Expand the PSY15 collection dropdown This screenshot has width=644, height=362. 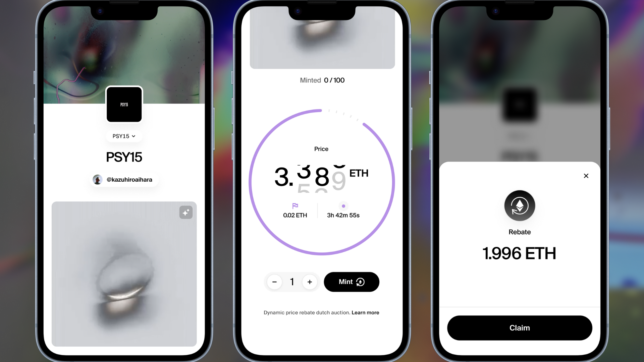click(x=124, y=136)
